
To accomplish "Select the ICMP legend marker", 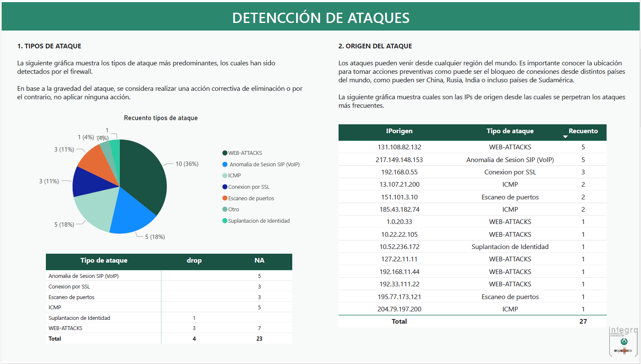I will pos(225,176).
